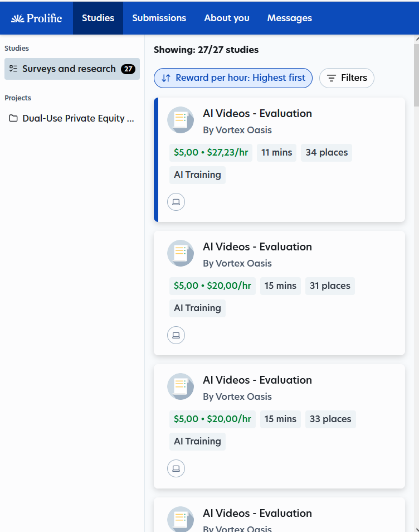Click By Vortex Oasis on 31 places card
419x532 pixels.
point(237,264)
